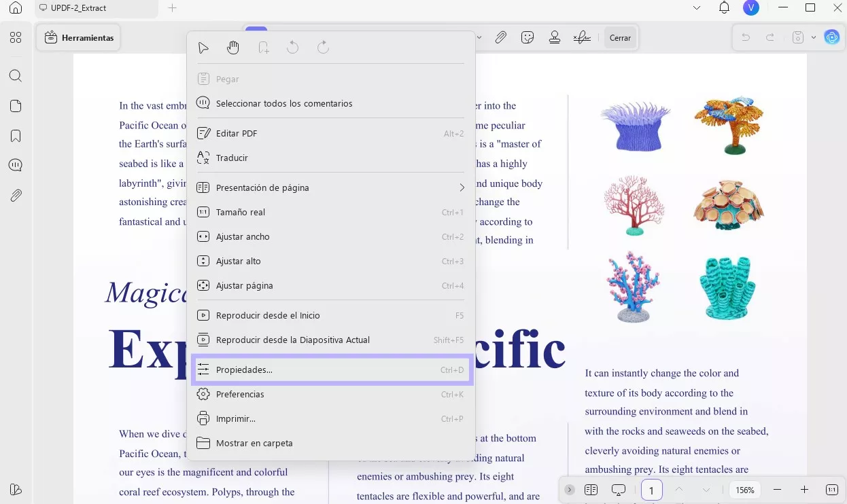Rotate page counterclockwise from context menu
The height and width of the screenshot is (504, 847).
(x=293, y=48)
